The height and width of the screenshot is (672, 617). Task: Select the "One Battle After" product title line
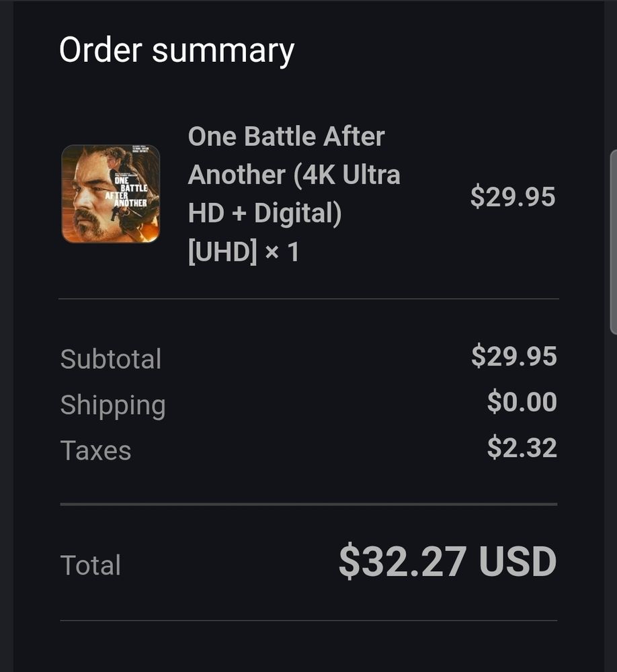pos(286,136)
